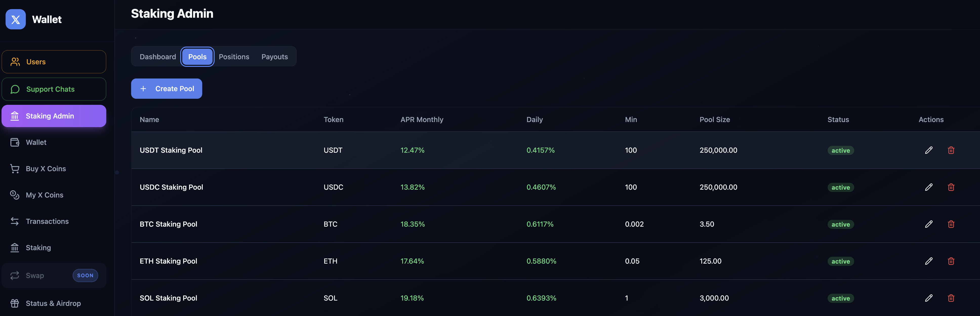
Task: Click the X Wallet logo
Action: tap(15, 19)
